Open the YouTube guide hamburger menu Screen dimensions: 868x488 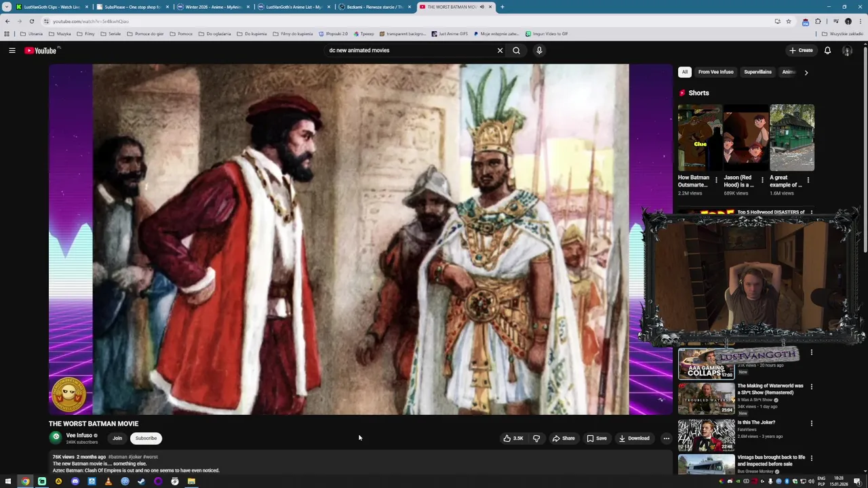12,50
